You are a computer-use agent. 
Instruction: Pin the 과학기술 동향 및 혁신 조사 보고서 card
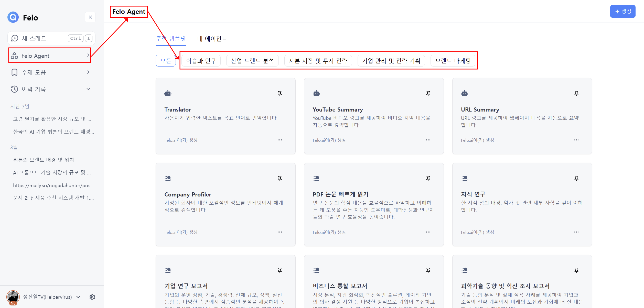point(576,270)
